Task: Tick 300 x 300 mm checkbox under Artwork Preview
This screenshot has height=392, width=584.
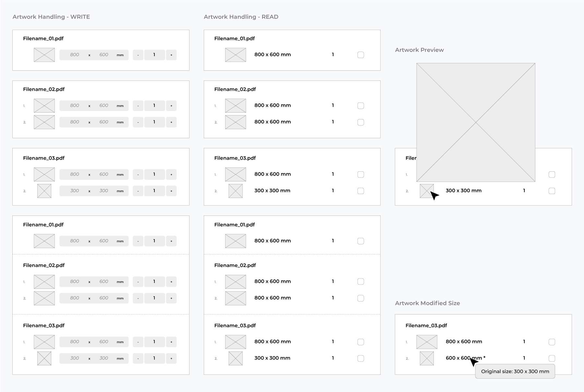Action: click(552, 191)
